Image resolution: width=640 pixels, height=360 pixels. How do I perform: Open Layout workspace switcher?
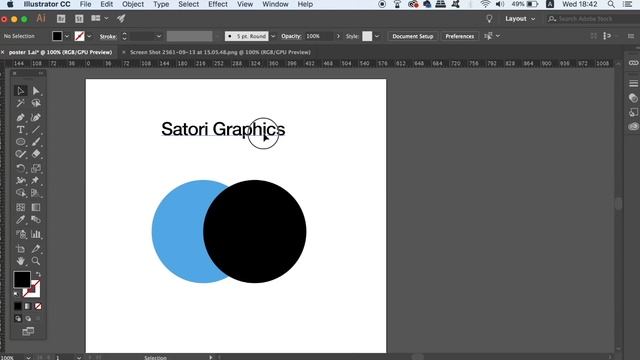coord(520,19)
